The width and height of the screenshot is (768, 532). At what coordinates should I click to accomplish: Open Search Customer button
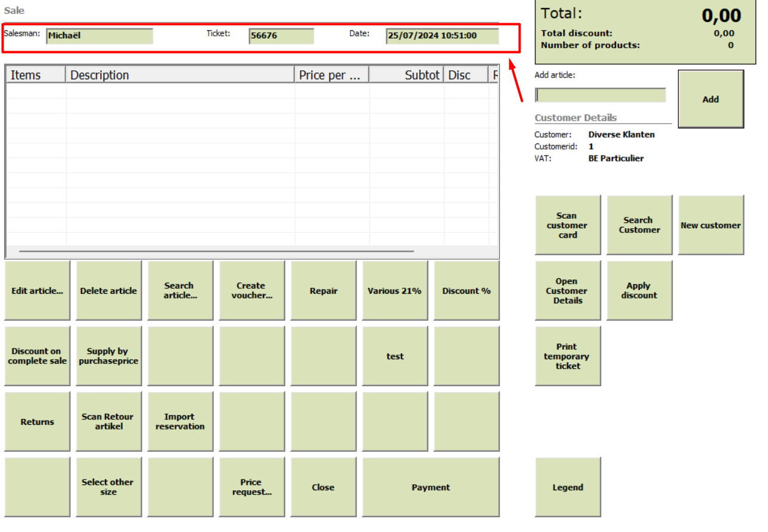point(640,225)
